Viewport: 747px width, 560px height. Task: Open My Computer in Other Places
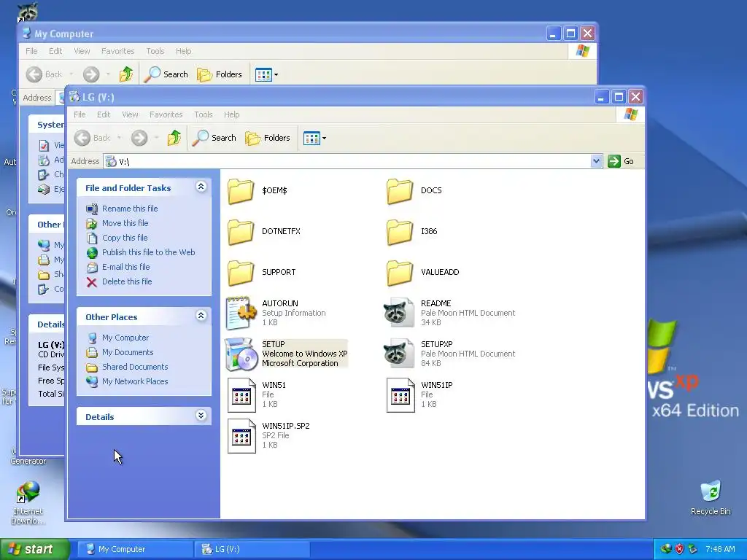pos(125,338)
